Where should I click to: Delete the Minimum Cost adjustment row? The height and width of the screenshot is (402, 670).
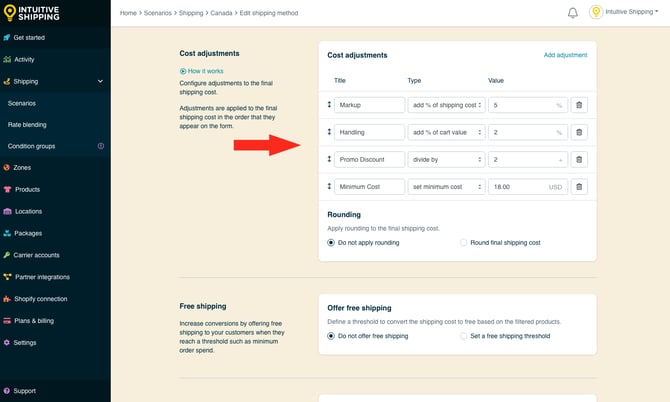(579, 187)
